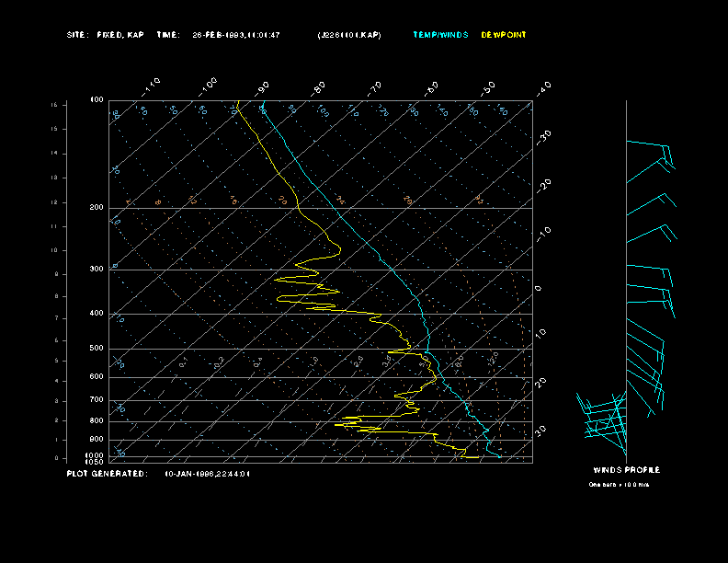
Task: Click the 0 temperature label on right edge
Action: coord(540,288)
